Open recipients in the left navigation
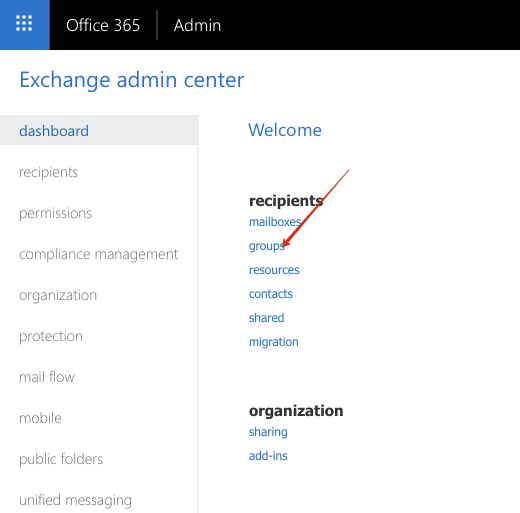Image resolution: width=520 pixels, height=513 pixels. click(48, 172)
